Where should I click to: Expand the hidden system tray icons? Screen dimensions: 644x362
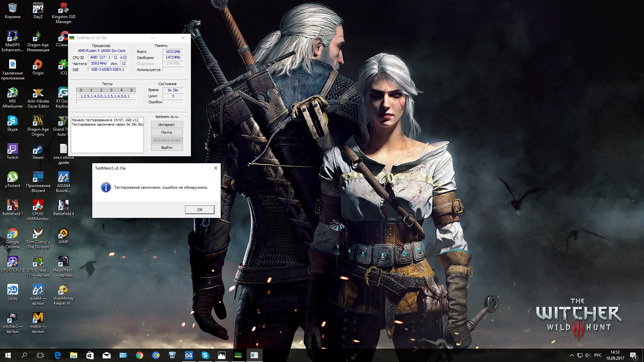pos(572,355)
